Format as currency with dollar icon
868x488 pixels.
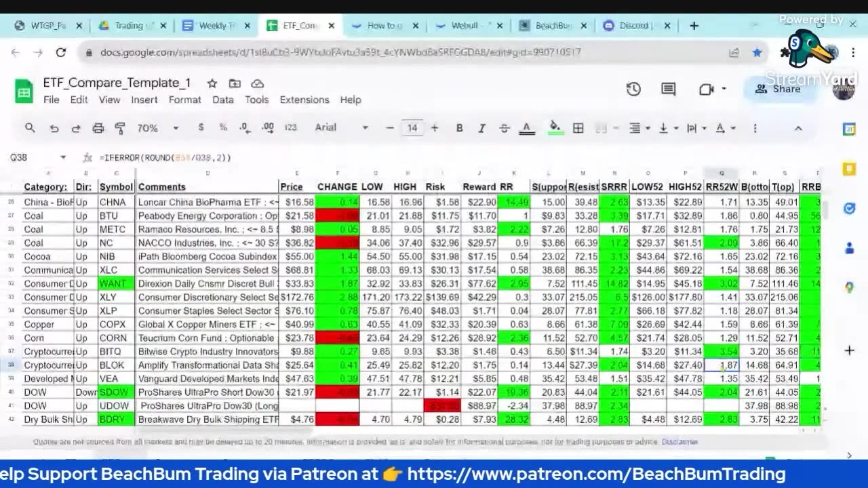[x=201, y=127]
